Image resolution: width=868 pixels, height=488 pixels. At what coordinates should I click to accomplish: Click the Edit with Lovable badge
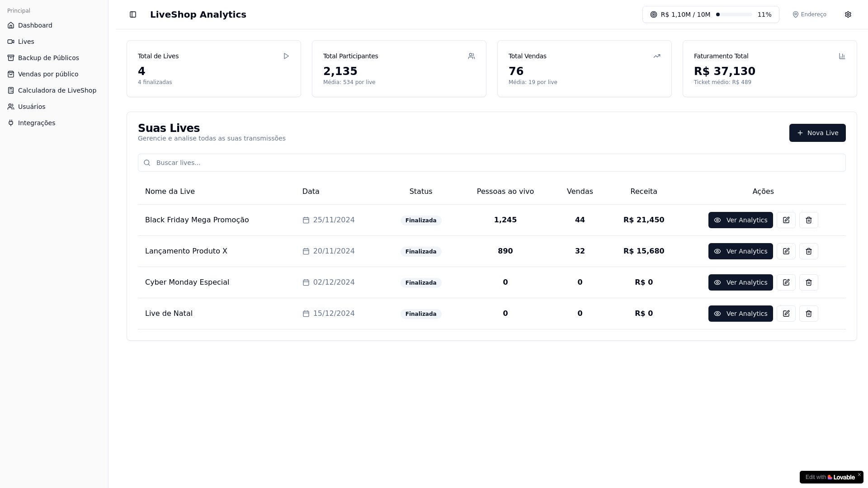click(830, 477)
